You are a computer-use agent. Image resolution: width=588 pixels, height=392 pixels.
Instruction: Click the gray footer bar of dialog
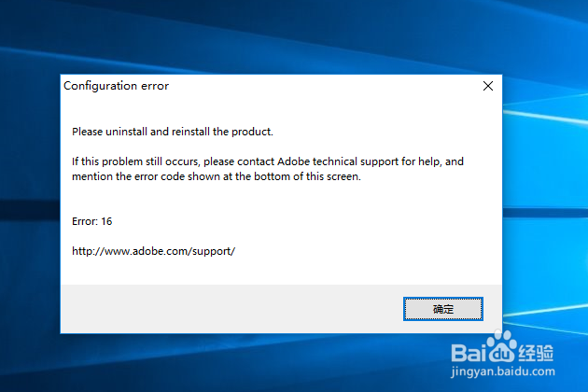[231, 309]
